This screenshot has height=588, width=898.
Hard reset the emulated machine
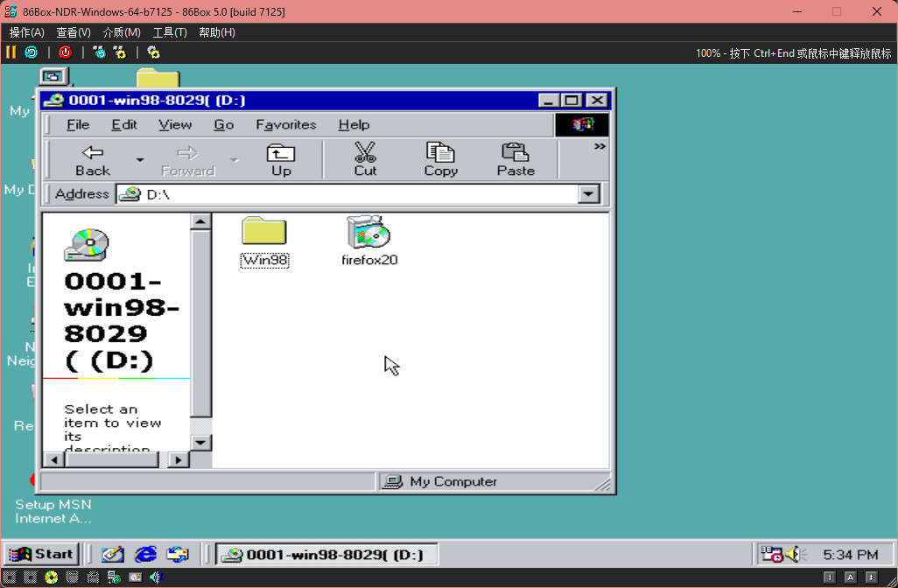(x=31, y=52)
